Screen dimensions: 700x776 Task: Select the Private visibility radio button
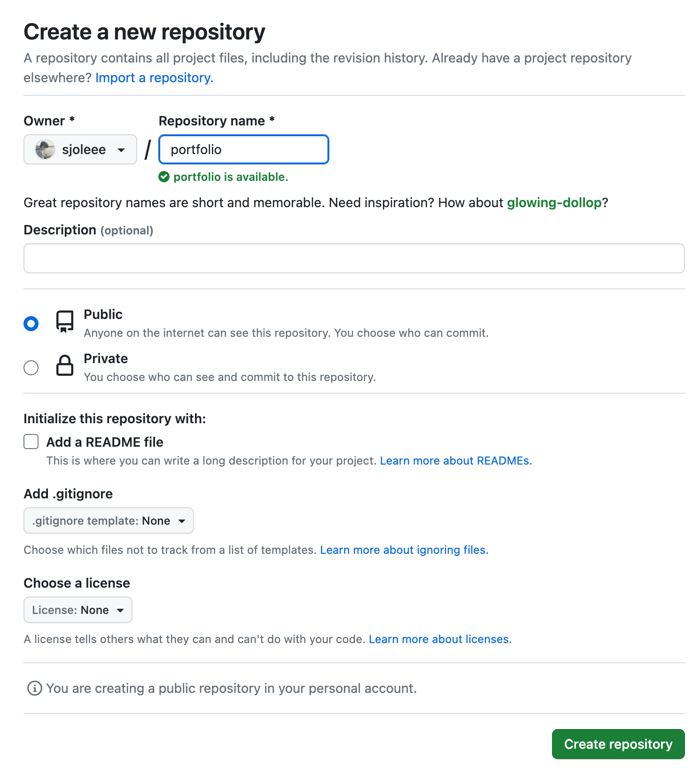click(x=31, y=368)
